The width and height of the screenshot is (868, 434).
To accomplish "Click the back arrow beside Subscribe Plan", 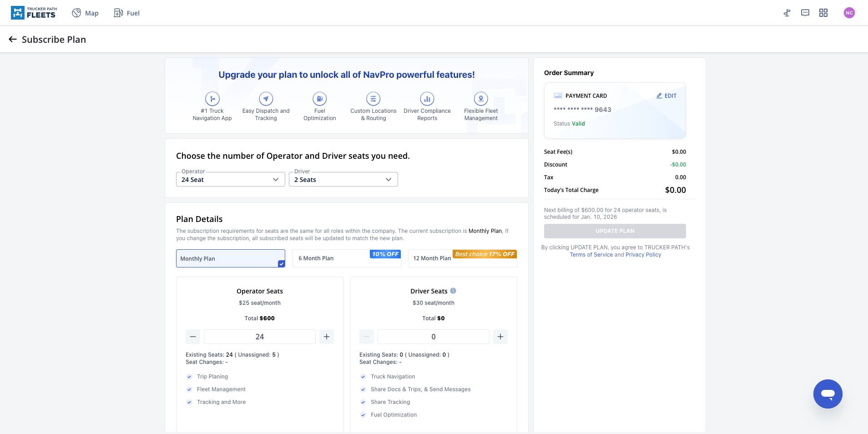I will [13, 40].
